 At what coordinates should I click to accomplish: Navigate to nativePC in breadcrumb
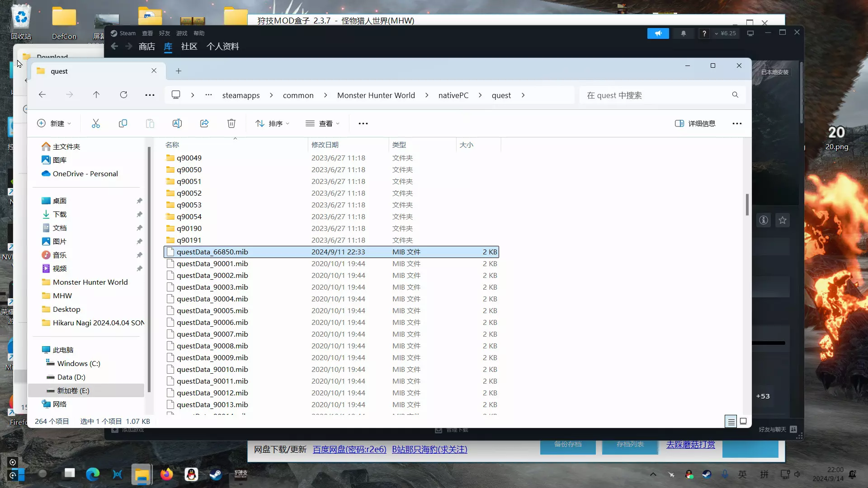coord(453,95)
